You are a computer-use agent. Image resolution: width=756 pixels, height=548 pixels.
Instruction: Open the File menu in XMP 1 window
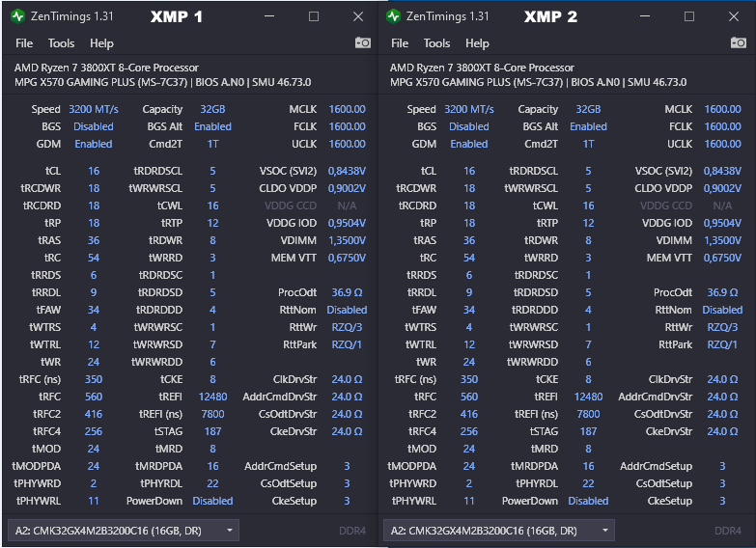point(24,43)
